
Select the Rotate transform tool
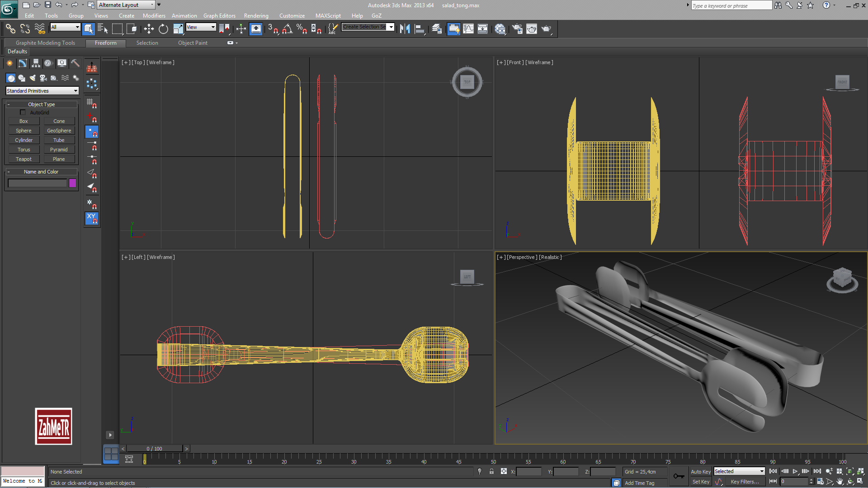(x=163, y=29)
